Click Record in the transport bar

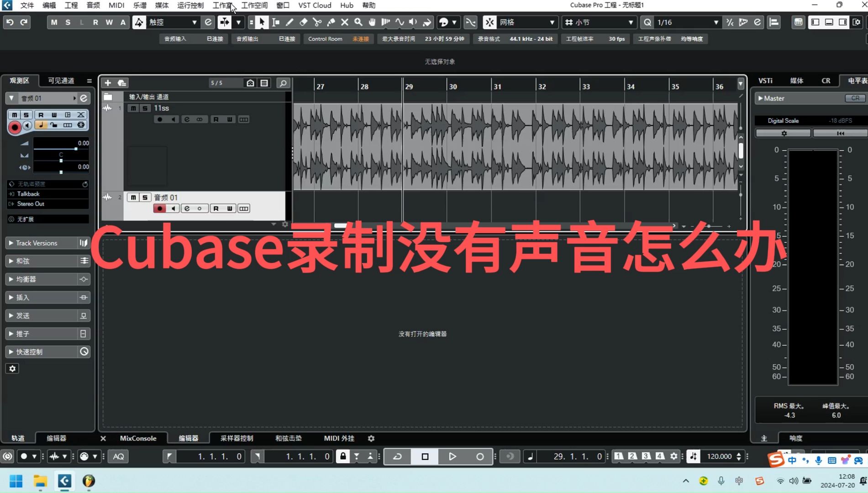(x=480, y=456)
